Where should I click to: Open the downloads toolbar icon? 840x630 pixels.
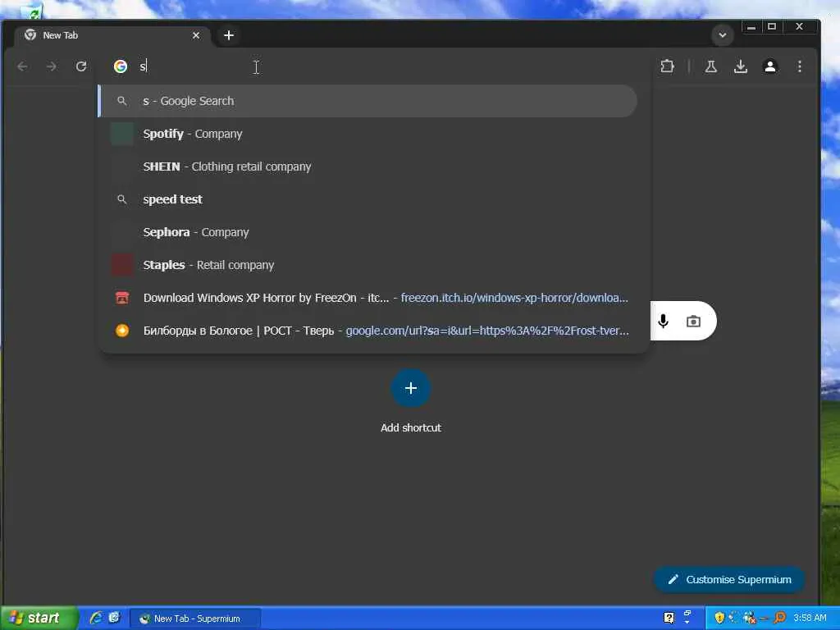(x=741, y=66)
